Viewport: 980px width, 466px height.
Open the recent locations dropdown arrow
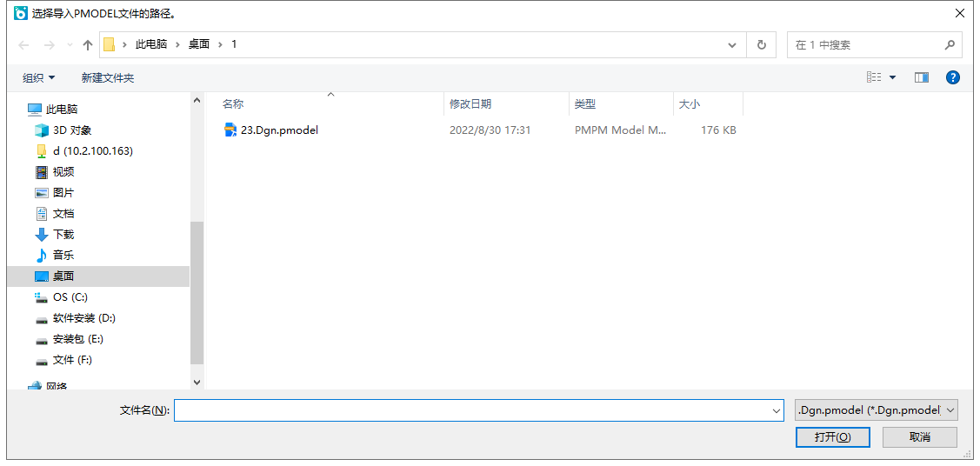(70, 45)
